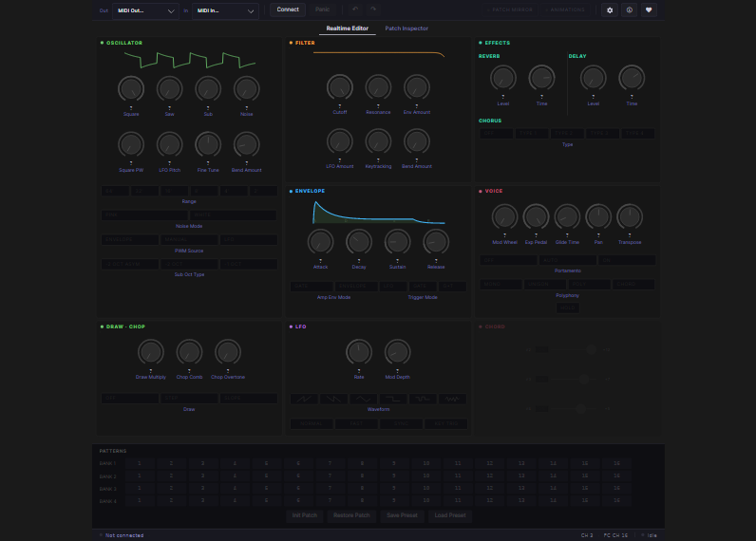The width and height of the screenshot is (756, 541).
Task: Click the middle Chord interval slider
Action: tap(575, 380)
